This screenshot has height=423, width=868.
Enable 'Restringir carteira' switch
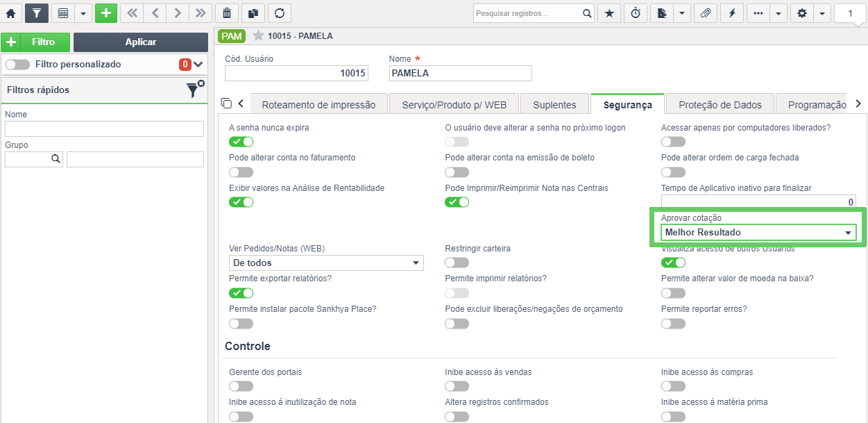(457, 263)
